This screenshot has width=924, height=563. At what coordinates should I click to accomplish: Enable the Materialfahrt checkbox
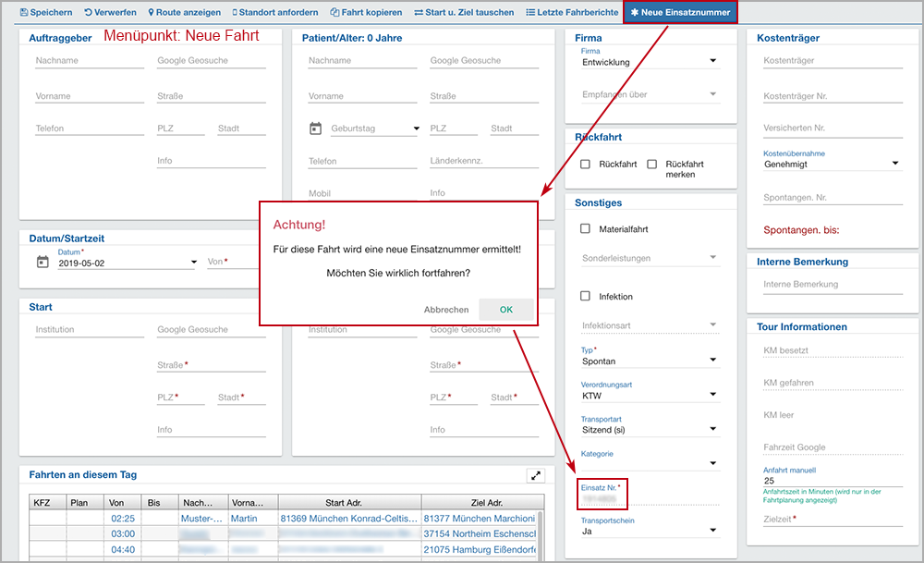click(585, 229)
